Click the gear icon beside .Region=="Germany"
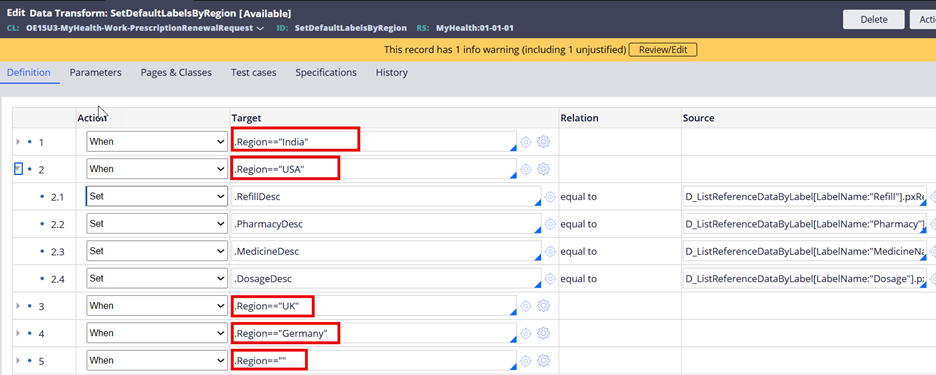The height and width of the screenshot is (375, 936). (543, 333)
